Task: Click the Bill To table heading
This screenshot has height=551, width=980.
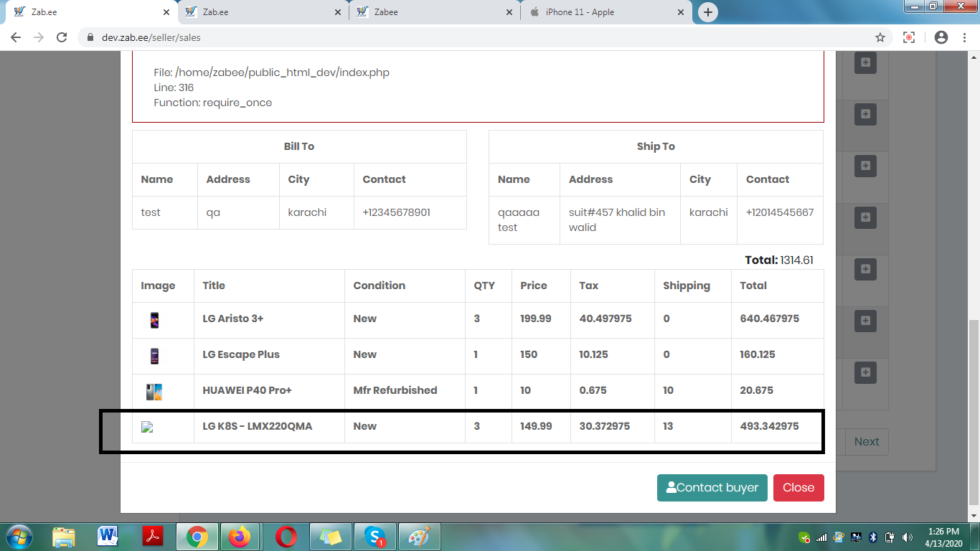Action: [x=299, y=146]
